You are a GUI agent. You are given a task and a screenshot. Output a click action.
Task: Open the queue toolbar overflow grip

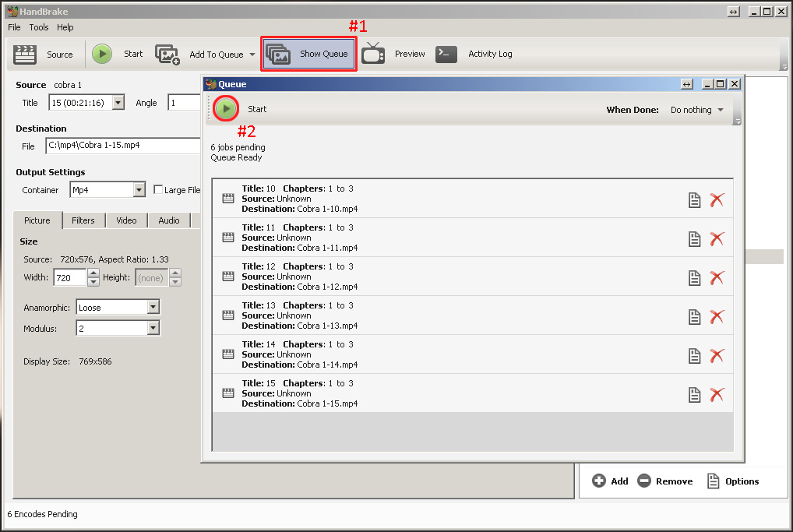(738, 121)
